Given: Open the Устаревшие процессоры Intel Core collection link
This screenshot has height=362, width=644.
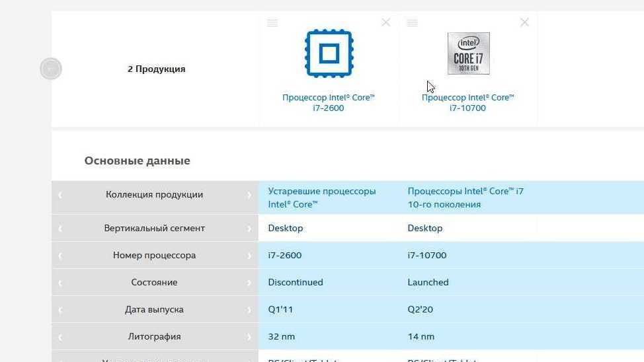Looking at the screenshot, I should click(321, 198).
